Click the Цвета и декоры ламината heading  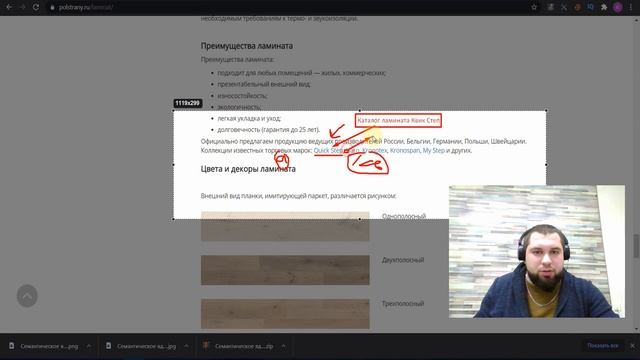[x=248, y=169]
